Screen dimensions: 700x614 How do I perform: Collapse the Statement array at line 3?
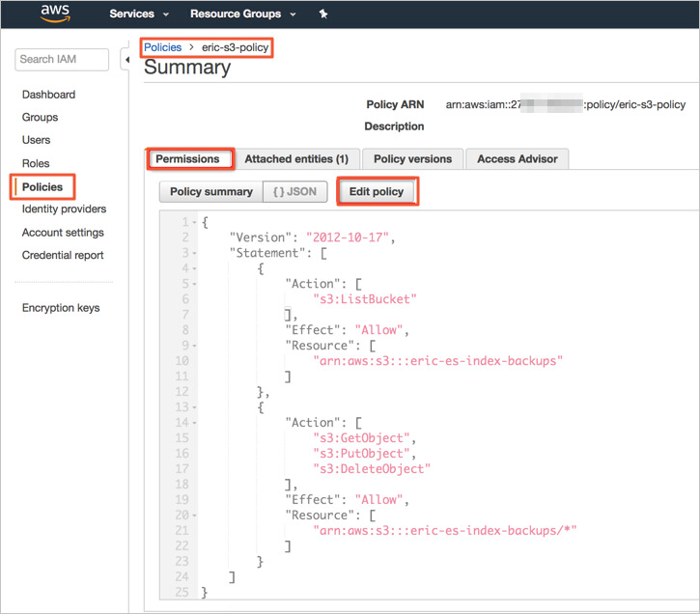click(x=195, y=254)
